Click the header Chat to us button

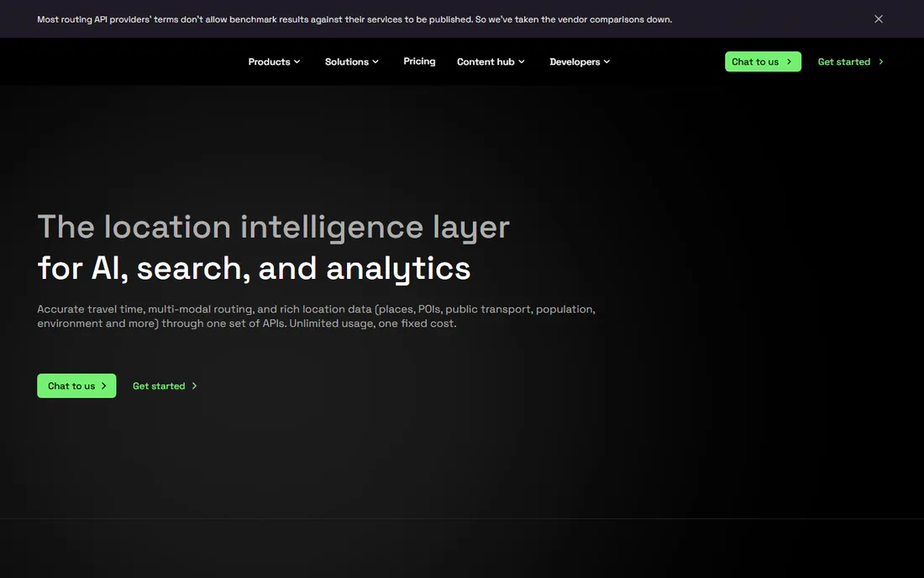coord(763,62)
